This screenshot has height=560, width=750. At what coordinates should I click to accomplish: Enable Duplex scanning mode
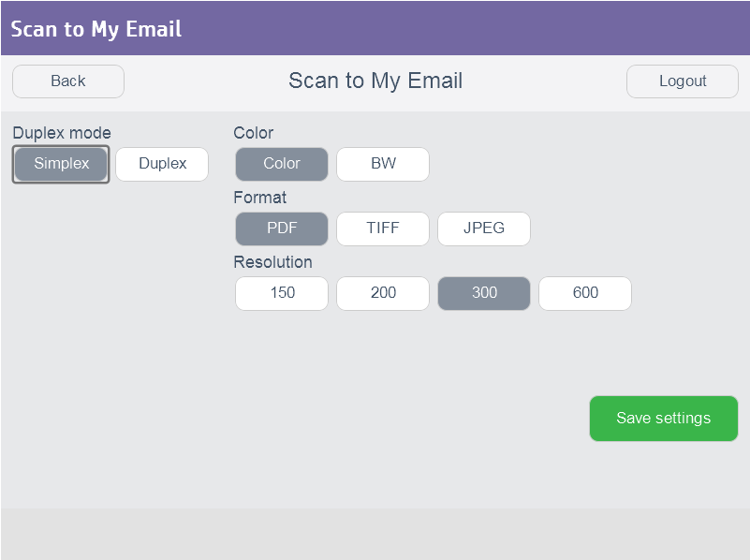click(161, 164)
